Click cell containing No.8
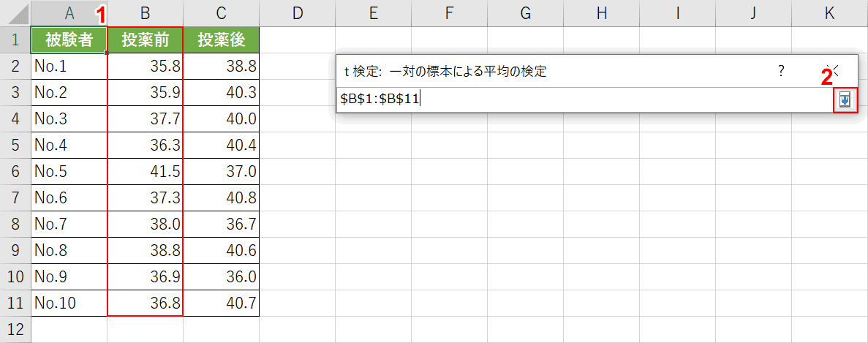868x343 pixels. point(69,250)
